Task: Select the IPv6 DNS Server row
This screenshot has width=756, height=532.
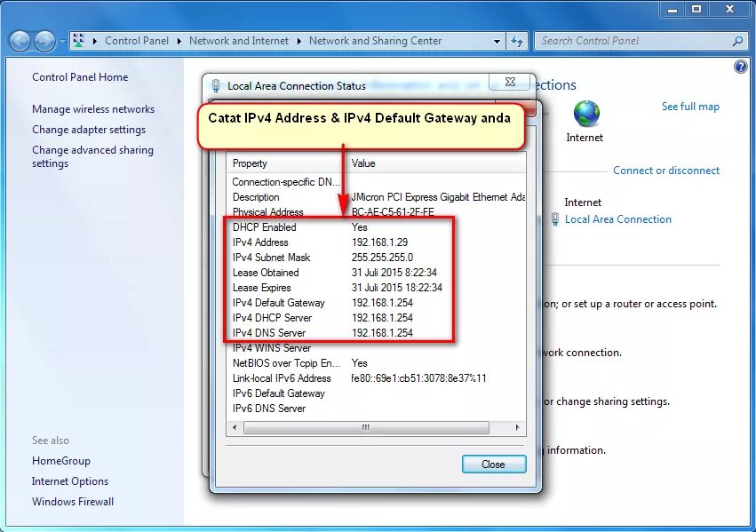Action: [x=376, y=409]
